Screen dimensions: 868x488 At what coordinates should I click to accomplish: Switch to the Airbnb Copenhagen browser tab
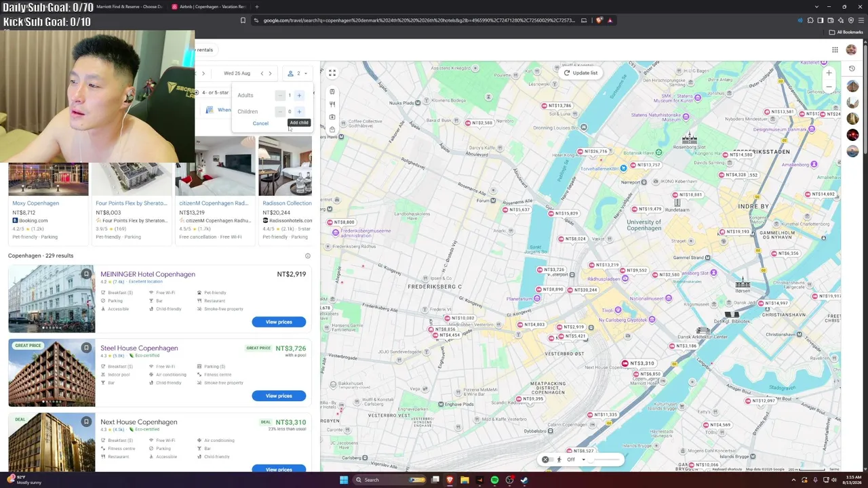(x=210, y=7)
